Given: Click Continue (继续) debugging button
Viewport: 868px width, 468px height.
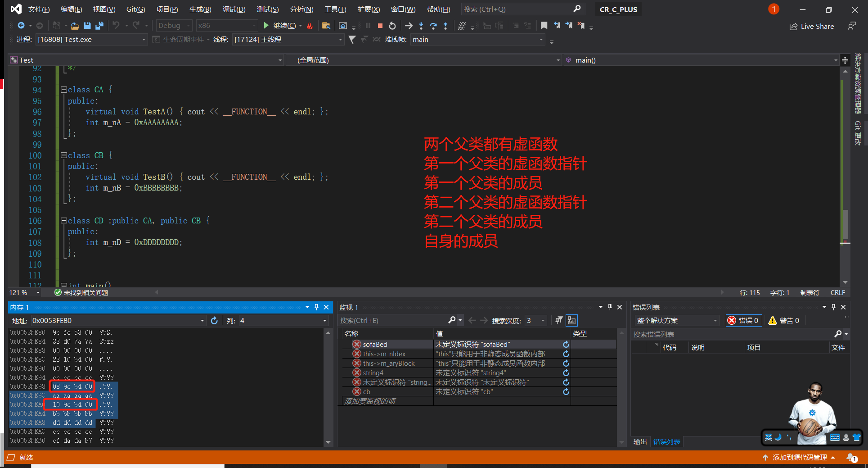Looking at the screenshot, I should coord(279,26).
